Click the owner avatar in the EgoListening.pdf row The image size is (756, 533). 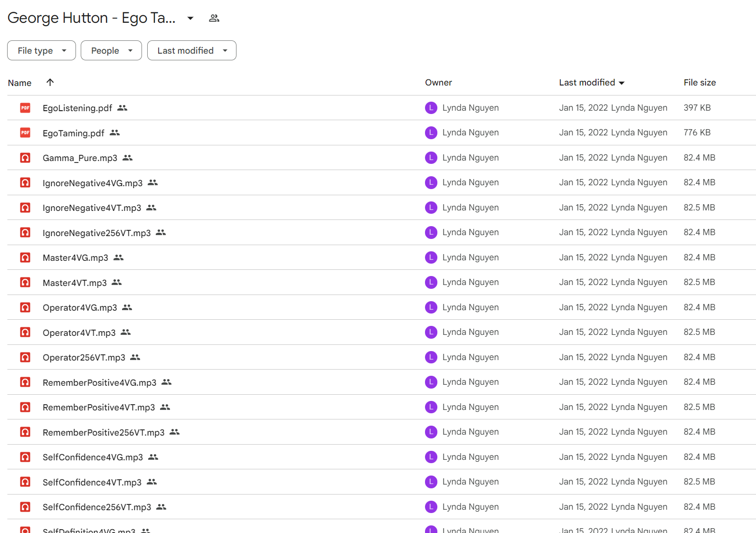[x=431, y=108]
